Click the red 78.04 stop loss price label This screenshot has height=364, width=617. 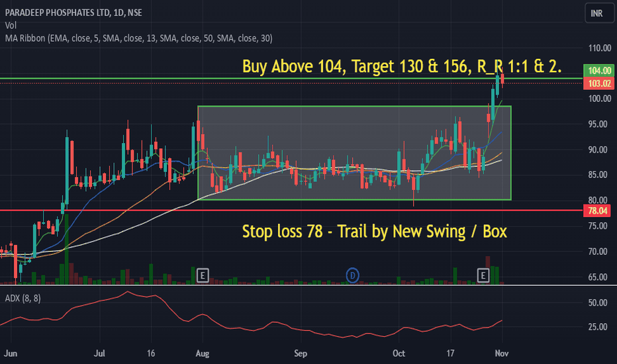(x=597, y=210)
